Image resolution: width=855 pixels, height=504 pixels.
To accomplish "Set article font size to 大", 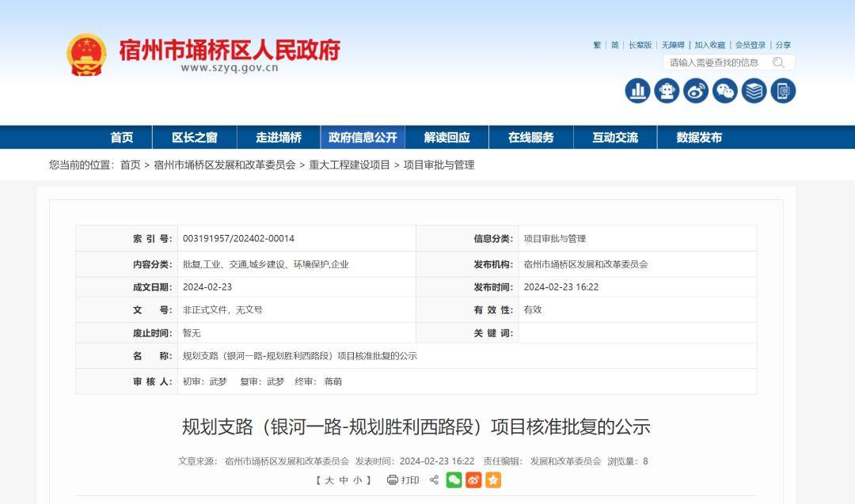I will [329, 480].
